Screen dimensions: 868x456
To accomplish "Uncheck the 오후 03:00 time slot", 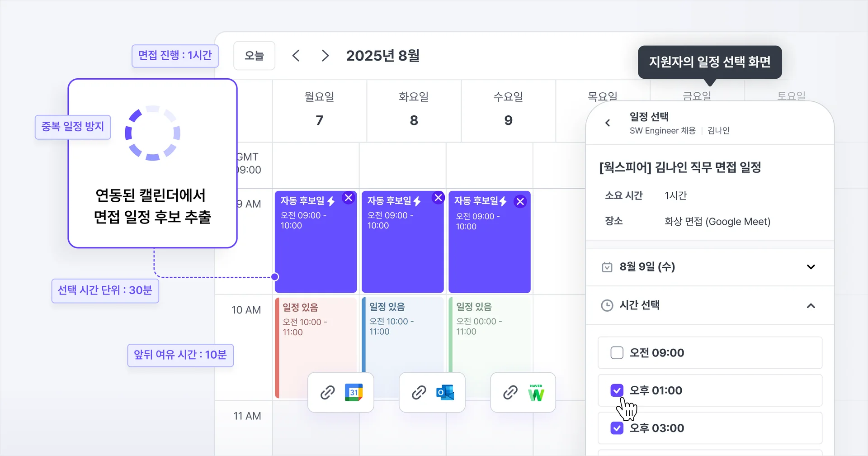I will pos(617,427).
